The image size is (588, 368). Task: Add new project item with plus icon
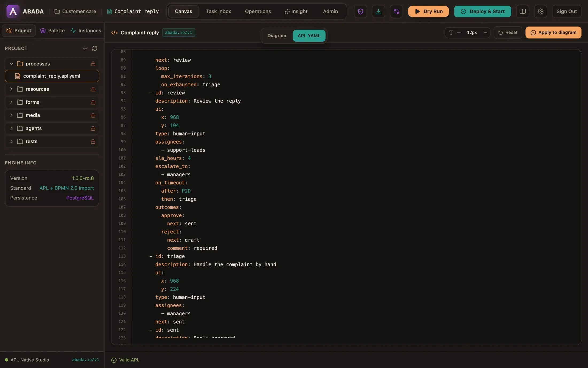click(85, 48)
